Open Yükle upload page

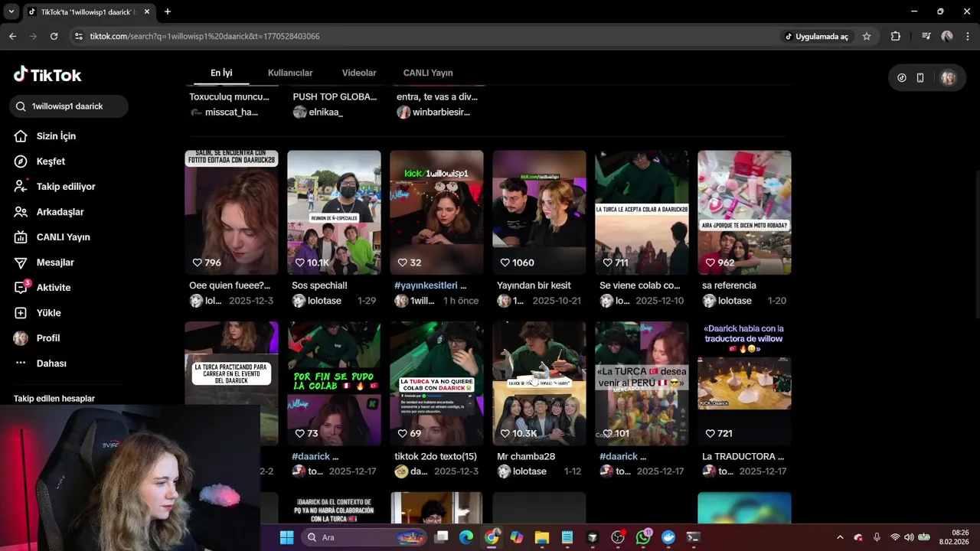point(48,313)
